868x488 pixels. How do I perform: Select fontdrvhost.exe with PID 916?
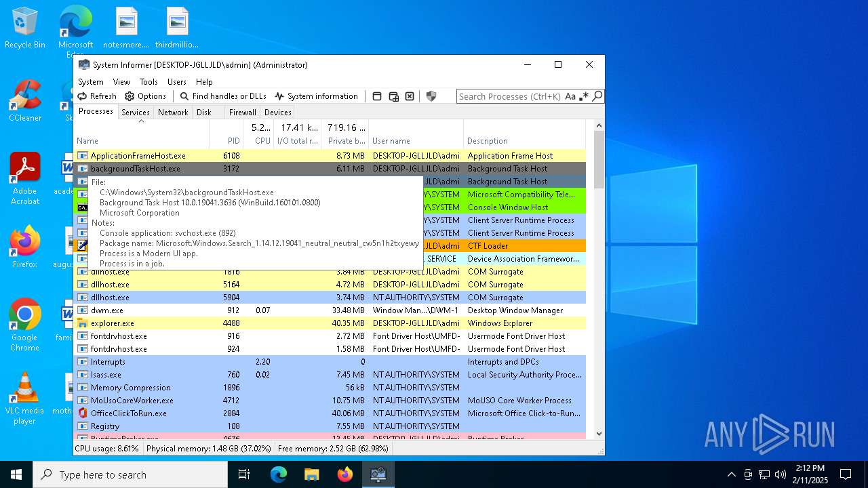(x=330, y=336)
